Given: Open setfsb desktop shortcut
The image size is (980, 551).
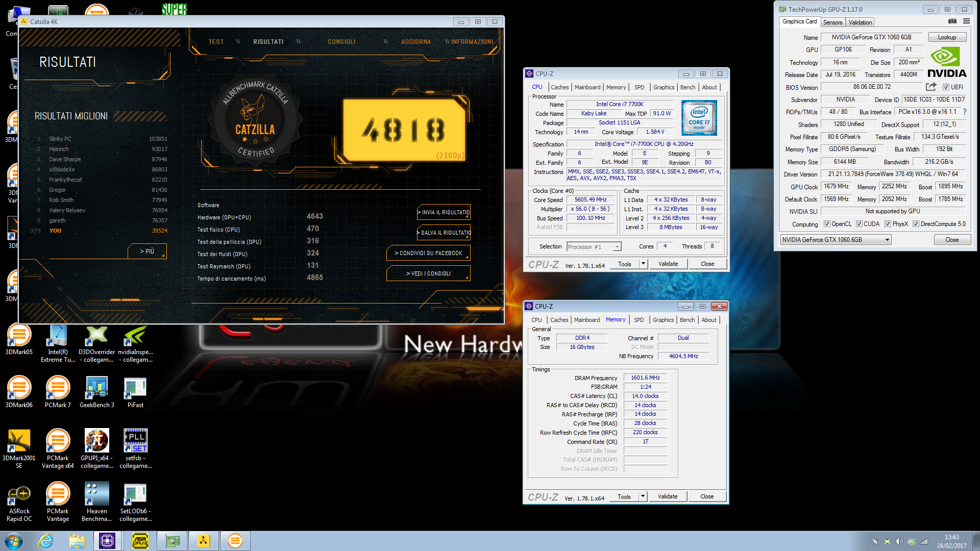Looking at the screenshot, I should click(x=135, y=448).
